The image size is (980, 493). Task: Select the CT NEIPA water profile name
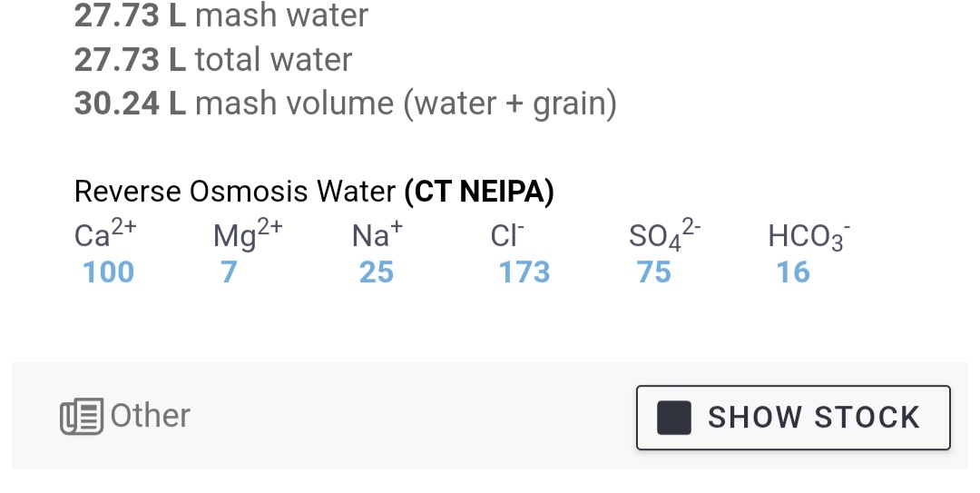[479, 192]
